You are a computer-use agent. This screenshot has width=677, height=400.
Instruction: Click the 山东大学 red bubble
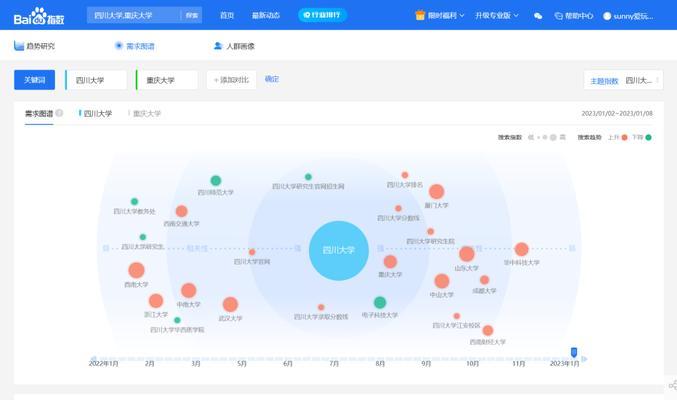pos(467,254)
